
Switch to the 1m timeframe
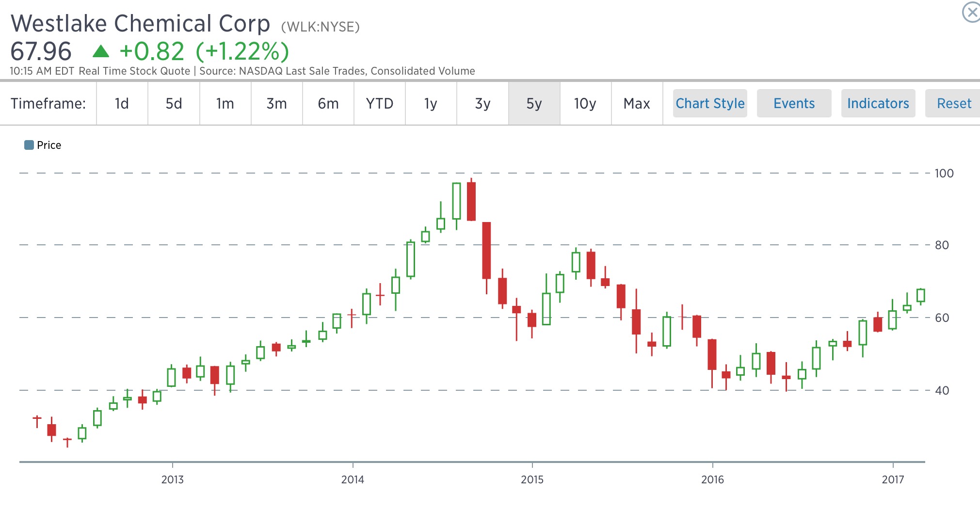(x=225, y=103)
